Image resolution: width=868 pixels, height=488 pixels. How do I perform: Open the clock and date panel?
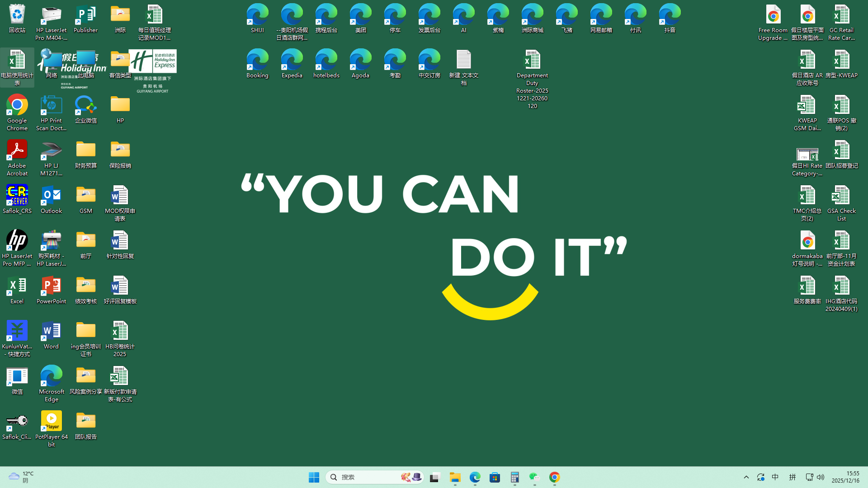845,477
